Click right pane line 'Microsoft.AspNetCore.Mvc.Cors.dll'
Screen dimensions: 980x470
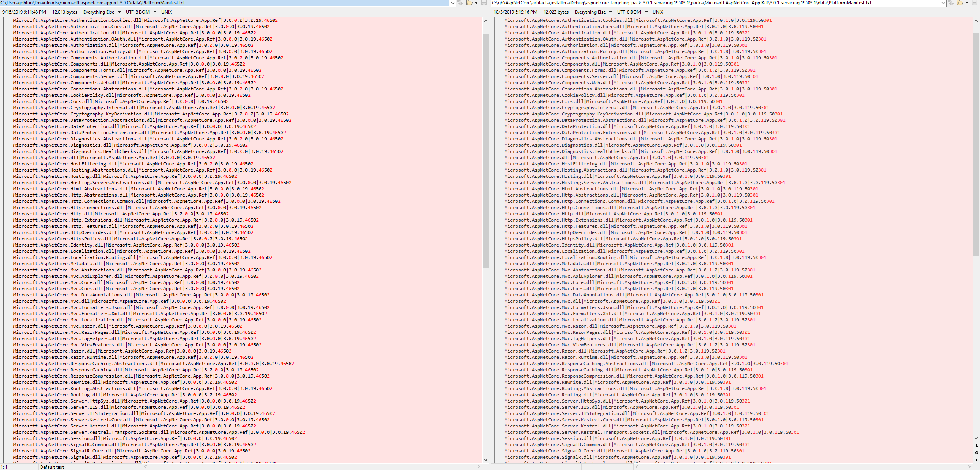pos(619,289)
